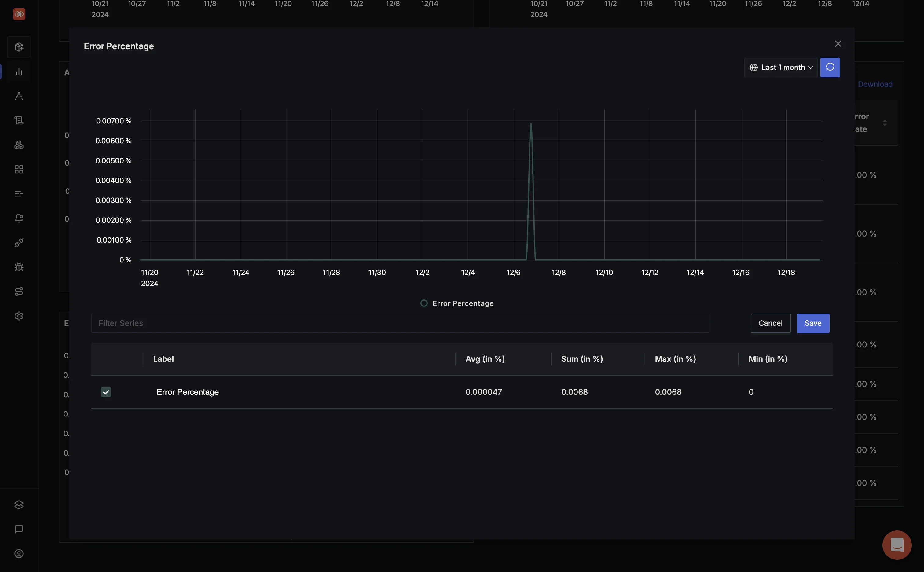Image resolution: width=924 pixels, height=572 pixels.
Task: Open the Dashboards grid icon
Action: pos(19,169)
